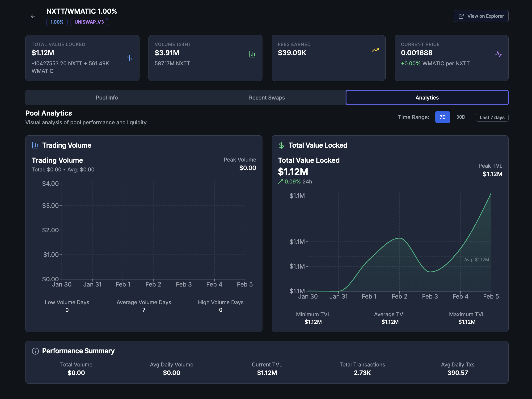
Task: Open the Pool Info tab
Action: [106, 98]
